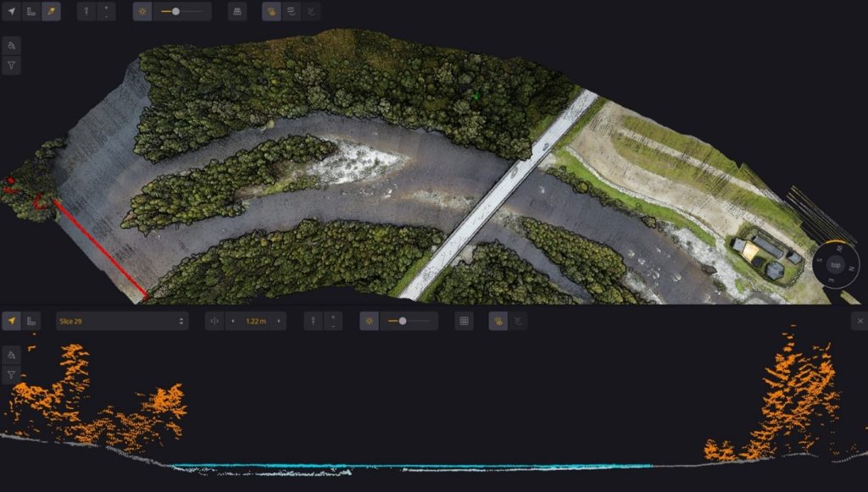Viewport: 868px width, 492px height.
Task: Open the Slice 29 dropdown
Action: pos(122,321)
